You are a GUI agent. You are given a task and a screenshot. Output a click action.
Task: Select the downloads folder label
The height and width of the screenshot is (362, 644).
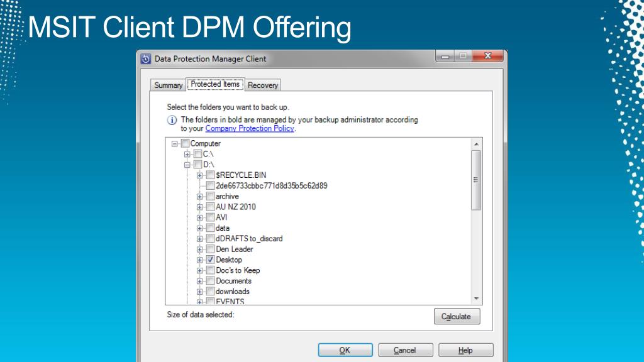(x=233, y=292)
